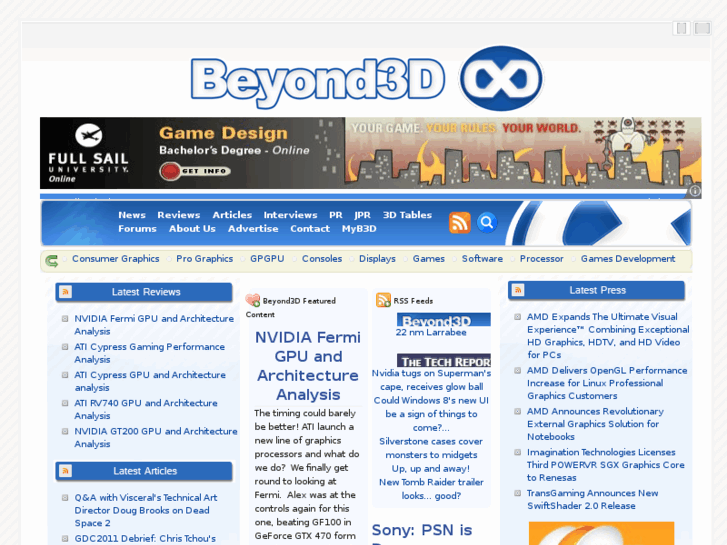Click the Latest Press section header
The height and width of the screenshot is (545, 727).
[x=596, y=290]
